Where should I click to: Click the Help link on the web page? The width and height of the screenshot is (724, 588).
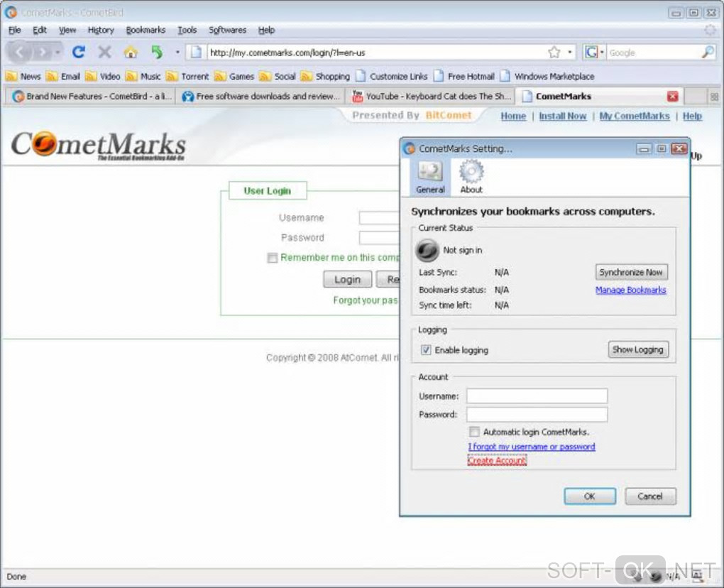tap(692, 116)
